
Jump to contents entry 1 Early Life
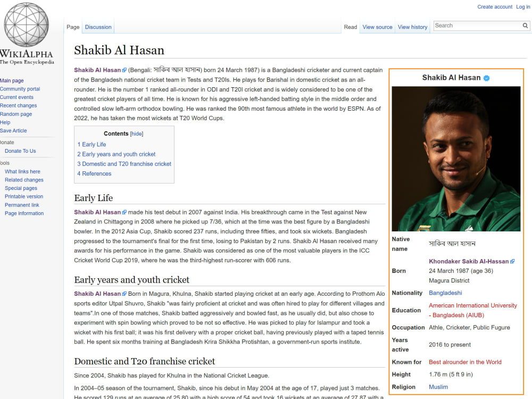point(92,145)
